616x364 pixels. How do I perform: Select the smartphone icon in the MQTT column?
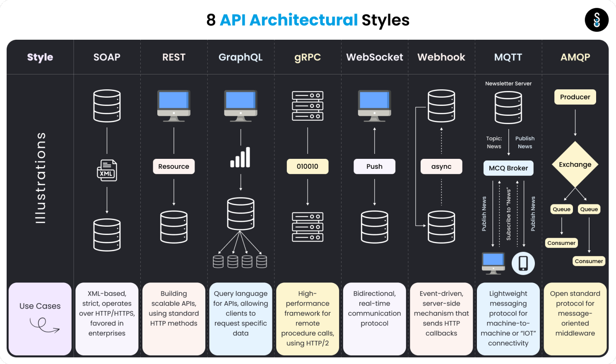(523, 263)
